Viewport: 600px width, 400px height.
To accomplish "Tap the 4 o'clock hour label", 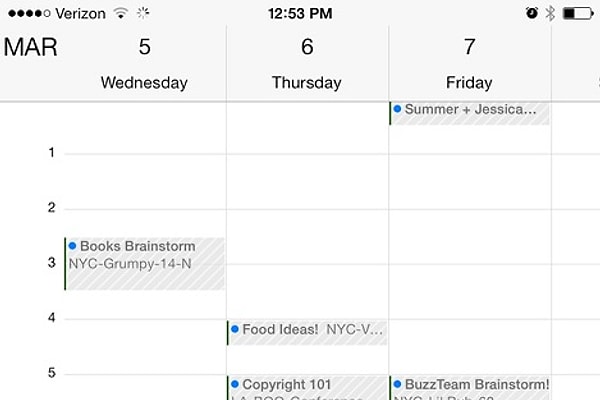I will pos(52,318).
